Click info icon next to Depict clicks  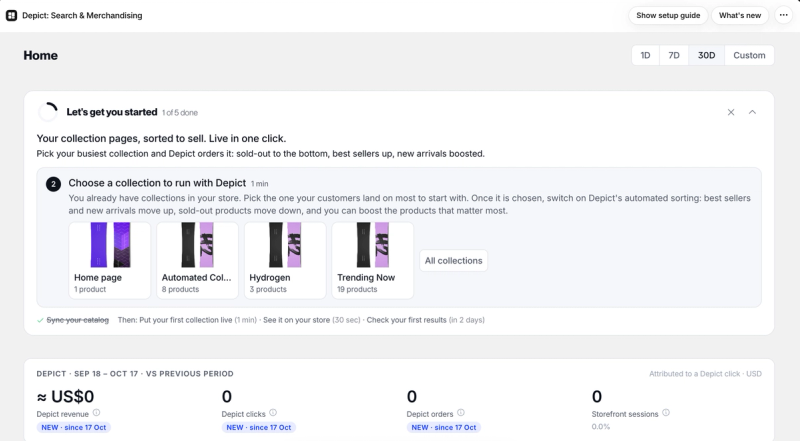(x=273, y=413)
